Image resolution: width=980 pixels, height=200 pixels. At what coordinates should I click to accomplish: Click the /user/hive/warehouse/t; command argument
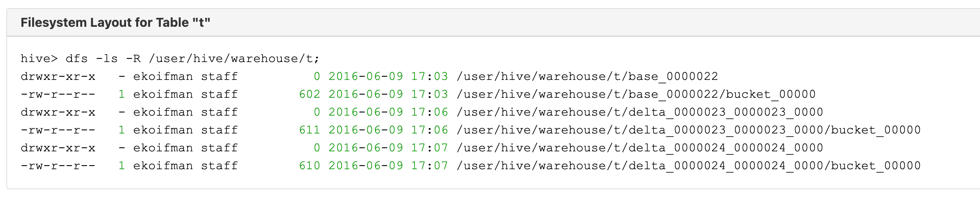click(234, 59)
